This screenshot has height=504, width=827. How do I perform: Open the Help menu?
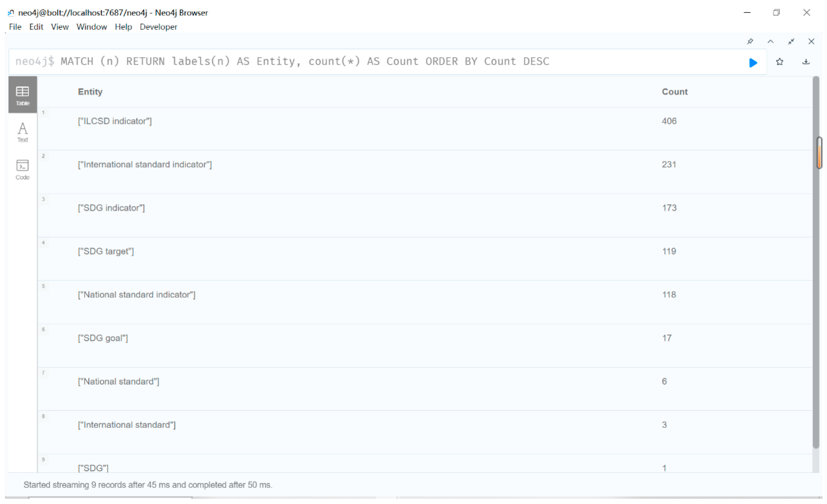[x=123, y=27]
